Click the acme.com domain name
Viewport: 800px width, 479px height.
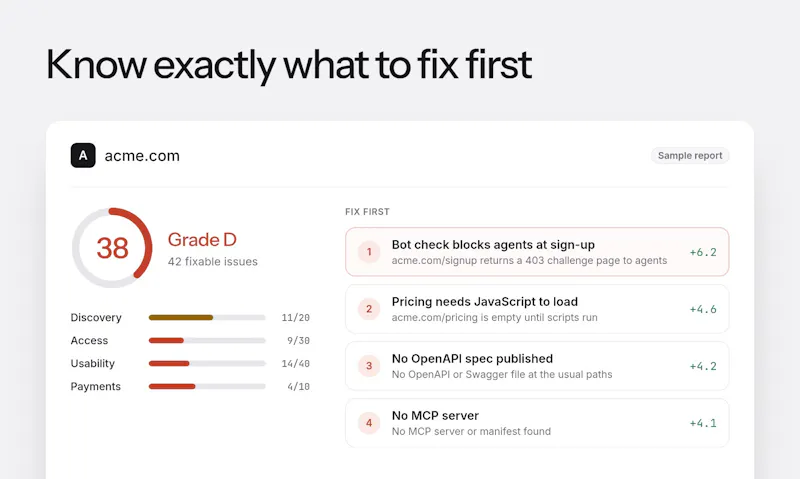(142, 156)
